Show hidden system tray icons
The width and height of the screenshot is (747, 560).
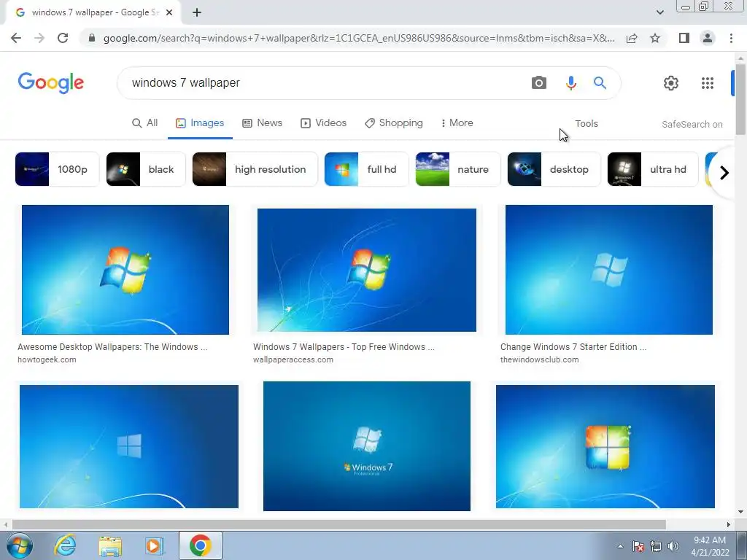coord(620,546)
